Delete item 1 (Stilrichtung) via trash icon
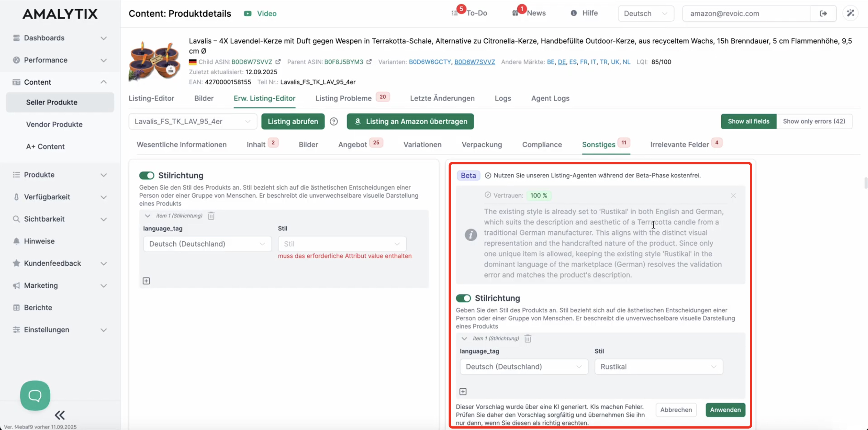 (211, 215)
